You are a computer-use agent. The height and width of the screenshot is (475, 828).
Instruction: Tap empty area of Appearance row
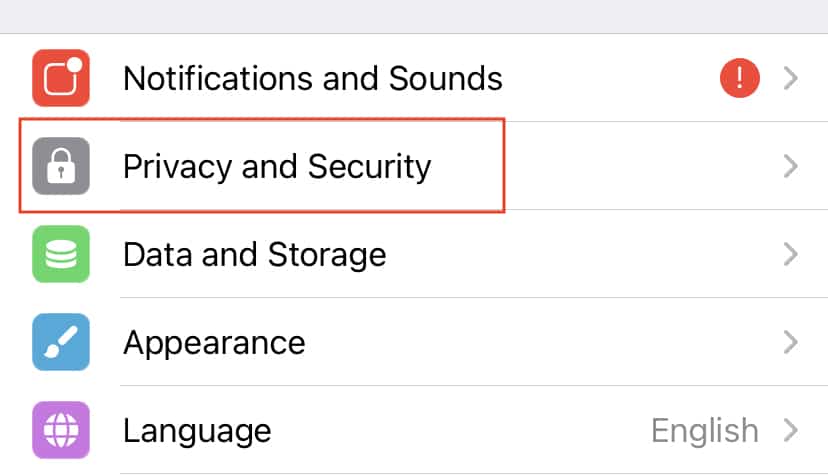coord(544,342)
